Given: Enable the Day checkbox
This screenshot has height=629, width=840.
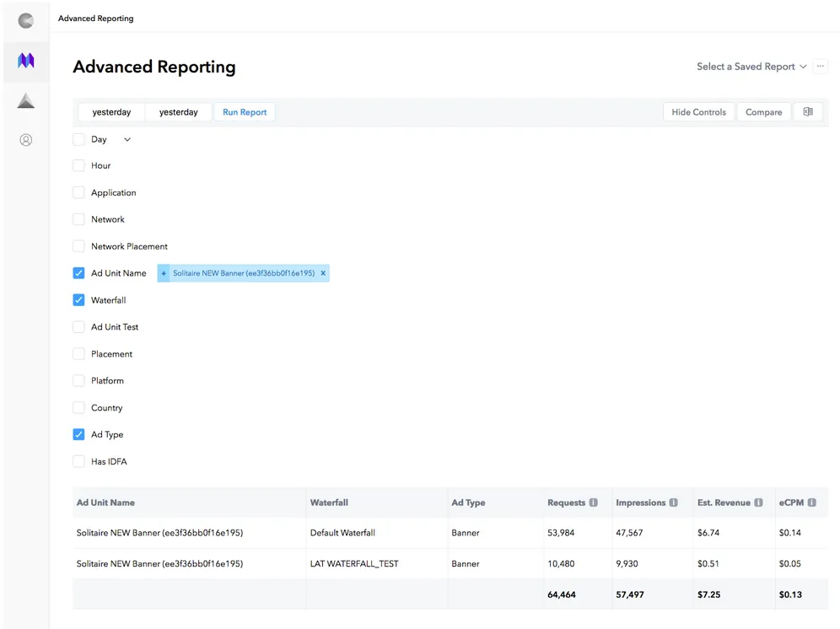Looking at the screenshot, I should (78, 139).
